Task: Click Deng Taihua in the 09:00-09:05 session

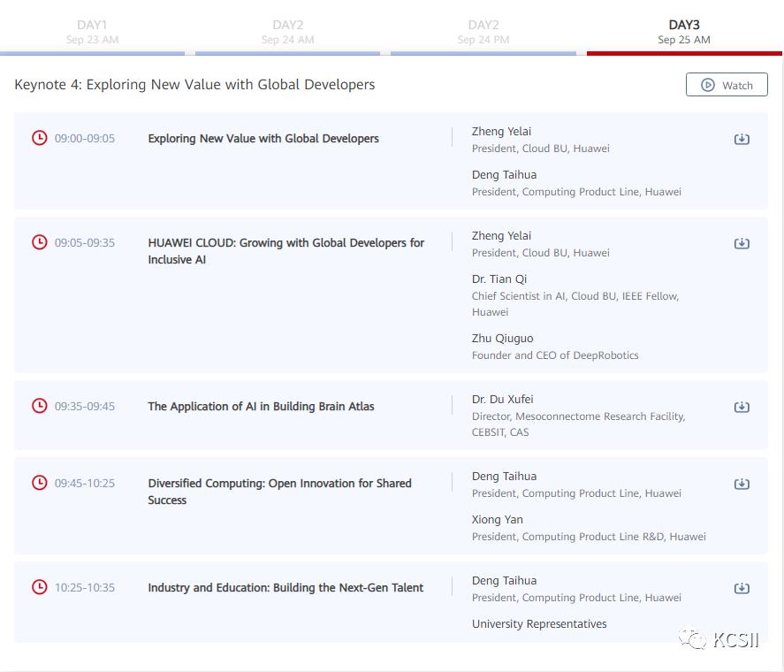Action: click(x=504, y=175)
